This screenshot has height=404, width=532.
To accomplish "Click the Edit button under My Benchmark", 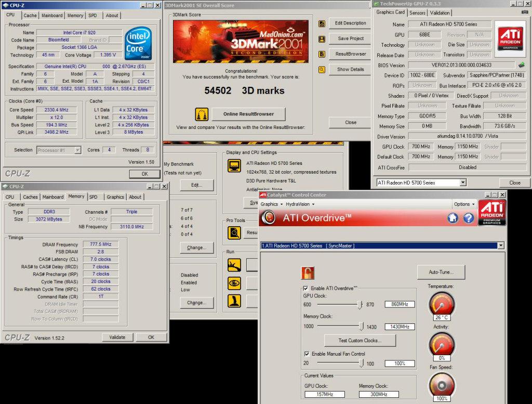I will click(x=197, y=185).
